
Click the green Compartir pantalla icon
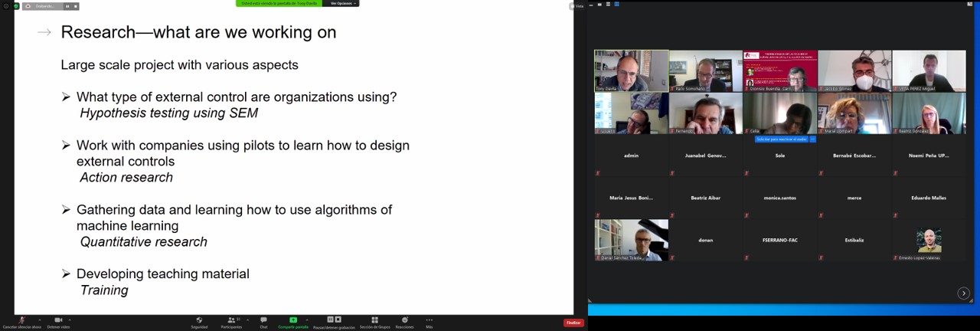(293, 320)
